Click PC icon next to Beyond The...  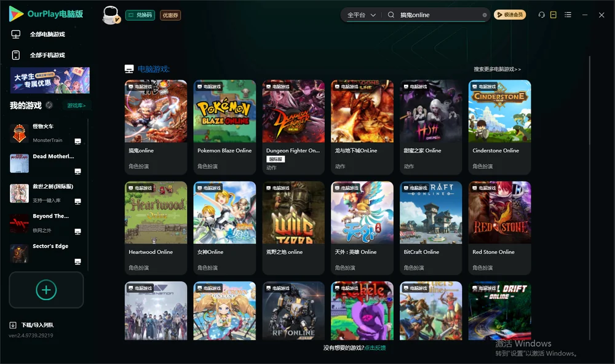[x=77, y=232]
